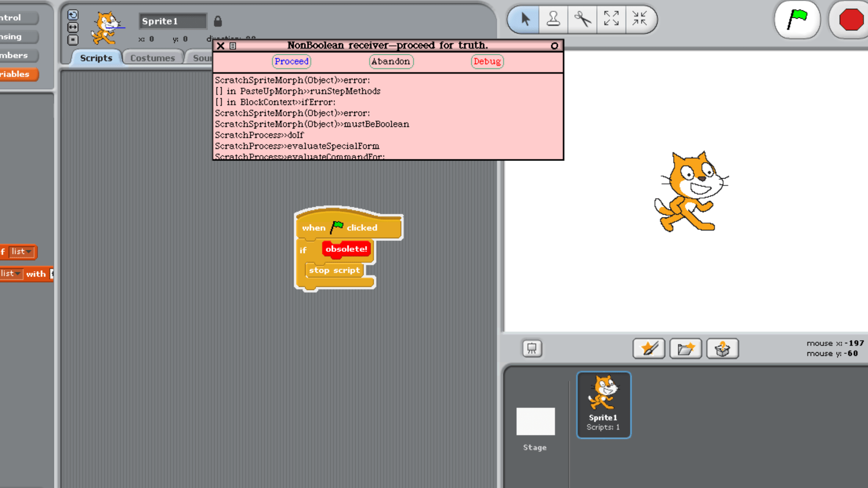Click Debug in the error dialog

coord(487,62)
